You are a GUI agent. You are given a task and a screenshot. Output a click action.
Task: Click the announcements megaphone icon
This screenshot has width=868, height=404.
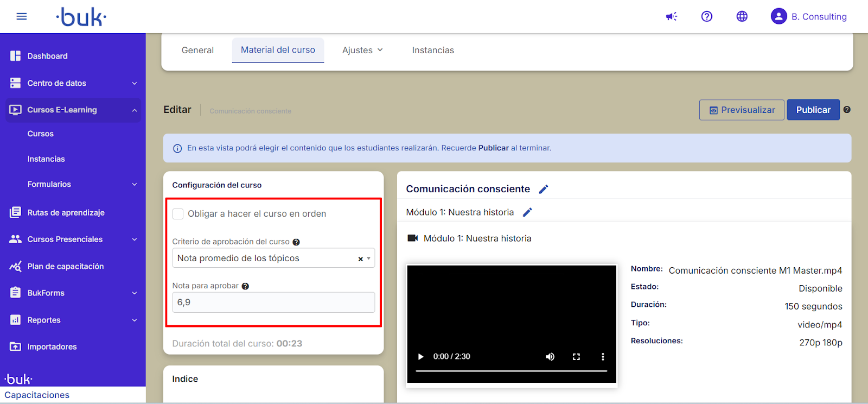click(x=672, y=16)
